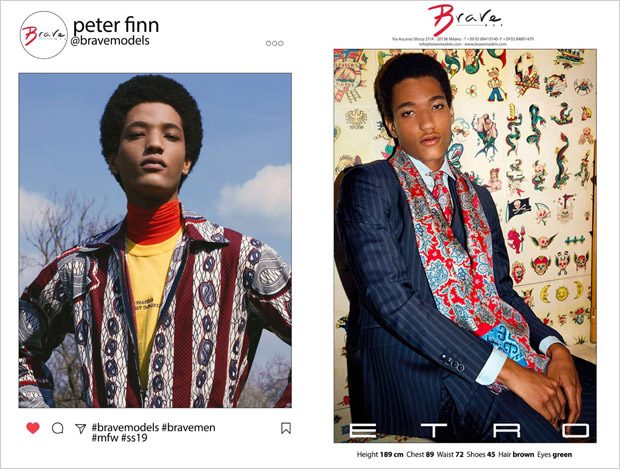Click the circular Brave profile avatar

click(44, 35)
